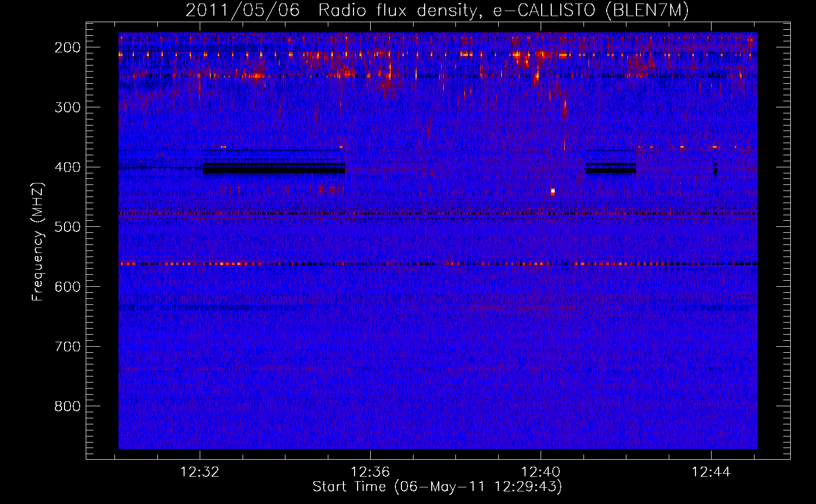Click the 700 frequency tick label
The width and height of the screenshot is (816, 504).
pos(68,347)
